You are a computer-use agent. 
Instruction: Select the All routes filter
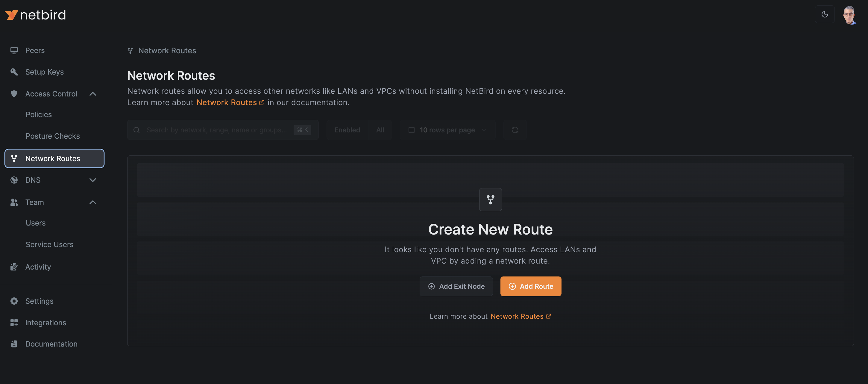pyautogui.click(x=380, y=130)
